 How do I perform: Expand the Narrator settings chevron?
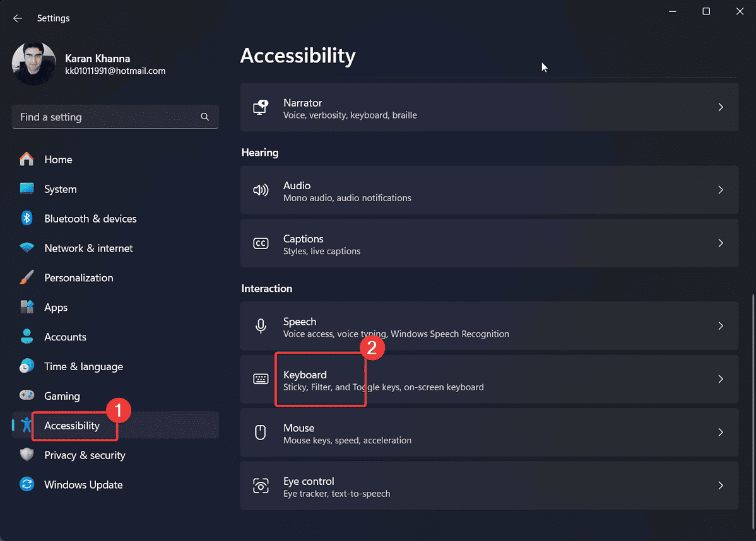click(721, 107)
